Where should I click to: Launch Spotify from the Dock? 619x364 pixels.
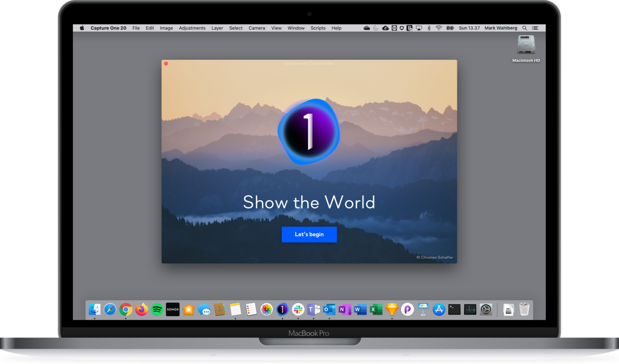tap(157, 309)
